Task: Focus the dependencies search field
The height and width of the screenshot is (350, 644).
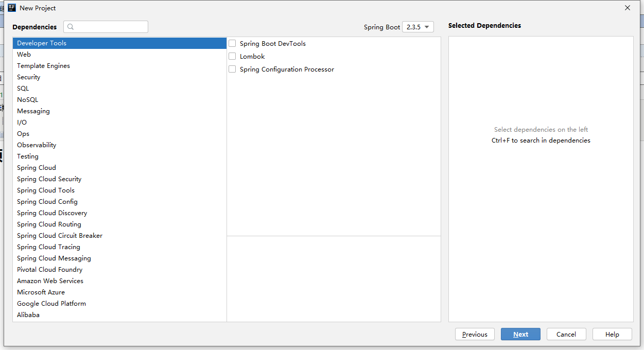Action: tap(106, 27)
